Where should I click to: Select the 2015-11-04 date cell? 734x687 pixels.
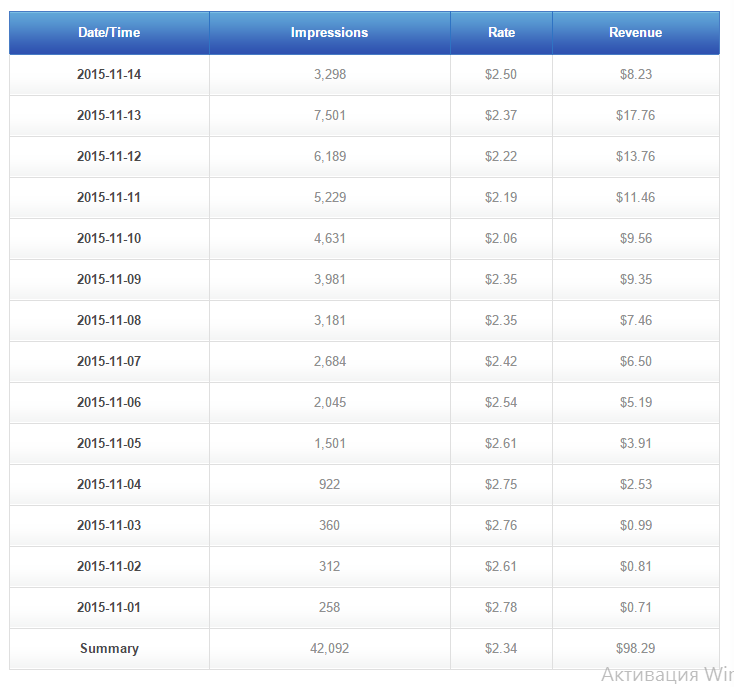[x=109, y=485]
